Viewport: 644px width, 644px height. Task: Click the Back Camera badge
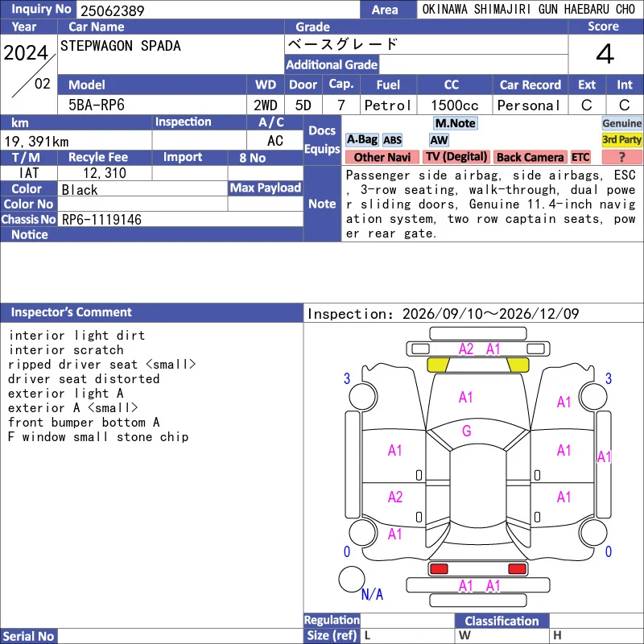pos(530,157)
